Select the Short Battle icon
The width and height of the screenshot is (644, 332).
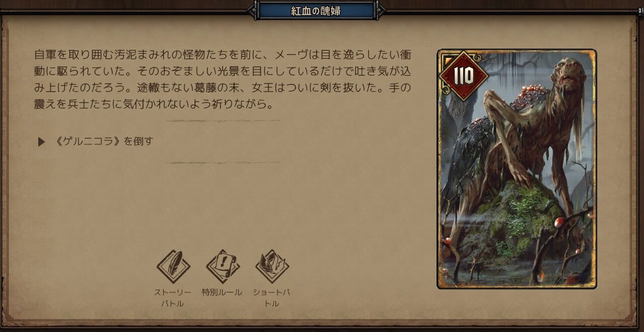coord(272,267)
